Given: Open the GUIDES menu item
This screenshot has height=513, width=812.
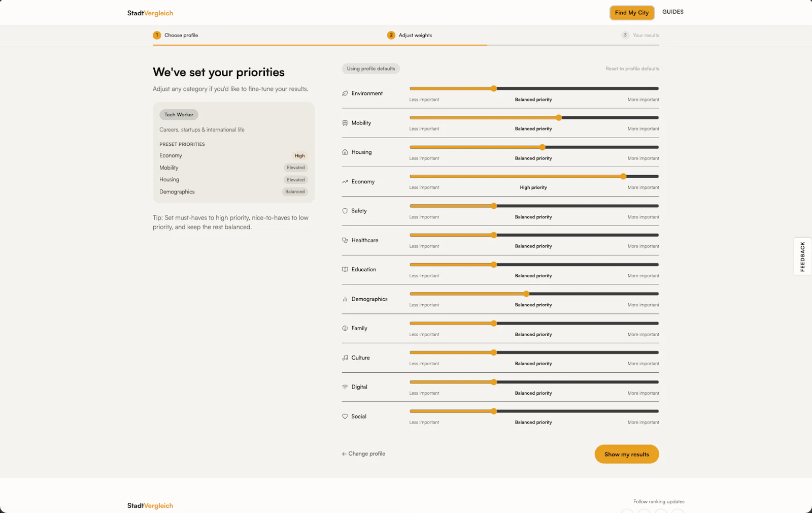Looking at the screenshot, I should point(673,12).
